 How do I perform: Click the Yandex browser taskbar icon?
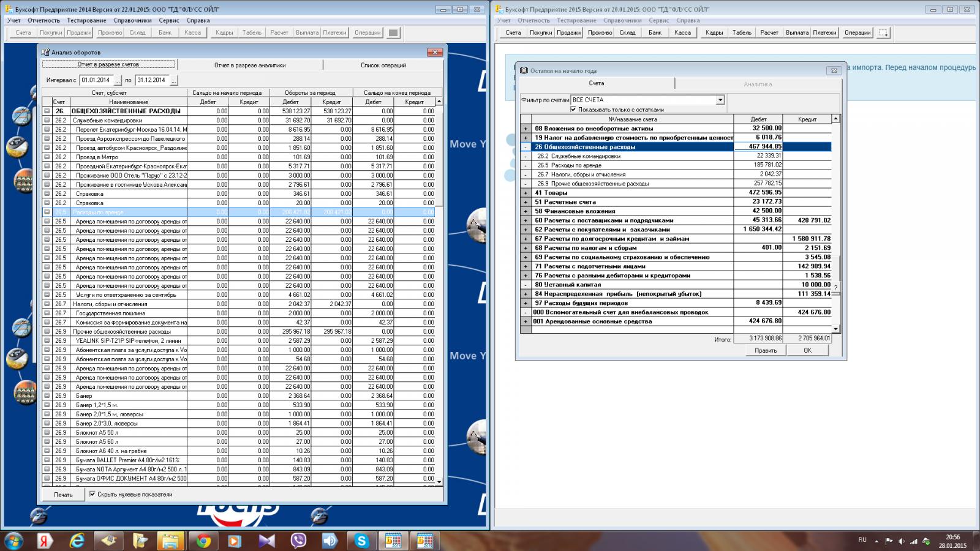pos(44,541)
